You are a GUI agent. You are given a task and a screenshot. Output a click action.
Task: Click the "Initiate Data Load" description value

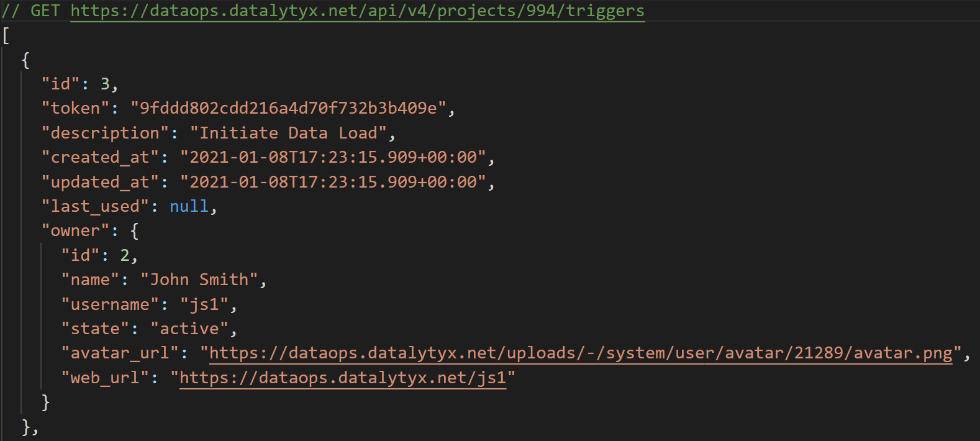pyautogui.click(x=288, y=133)
